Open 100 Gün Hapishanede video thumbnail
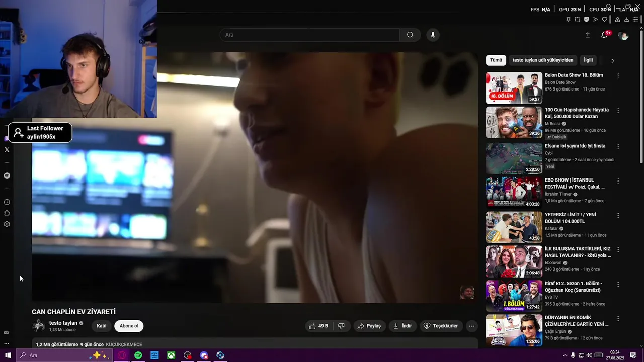 coord(514,122)
